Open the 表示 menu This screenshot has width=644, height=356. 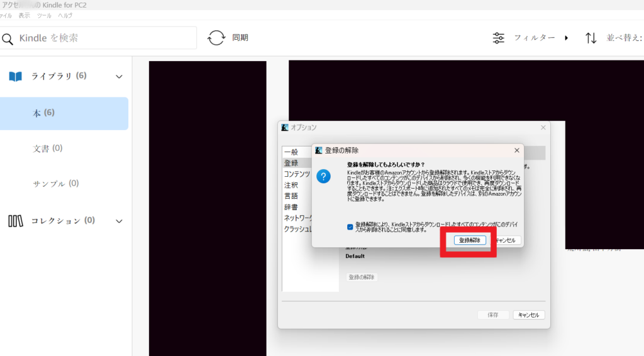click(x=25, y=16)
